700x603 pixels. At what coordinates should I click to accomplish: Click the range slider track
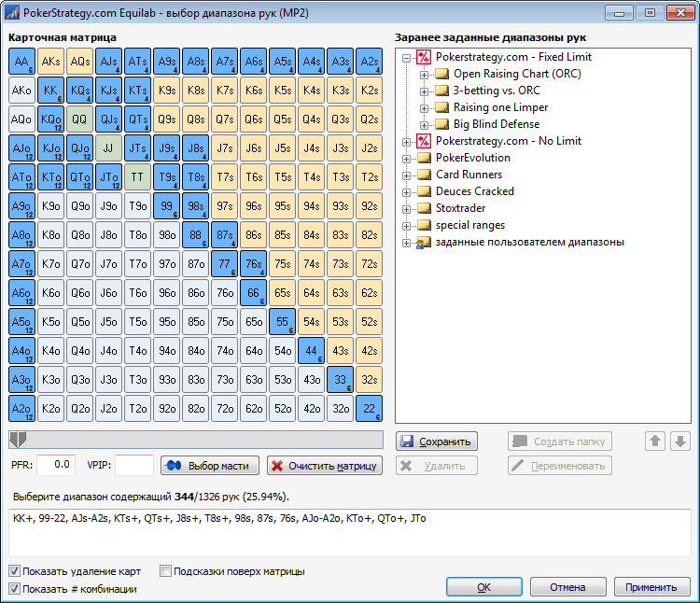(x=196, y=440)
